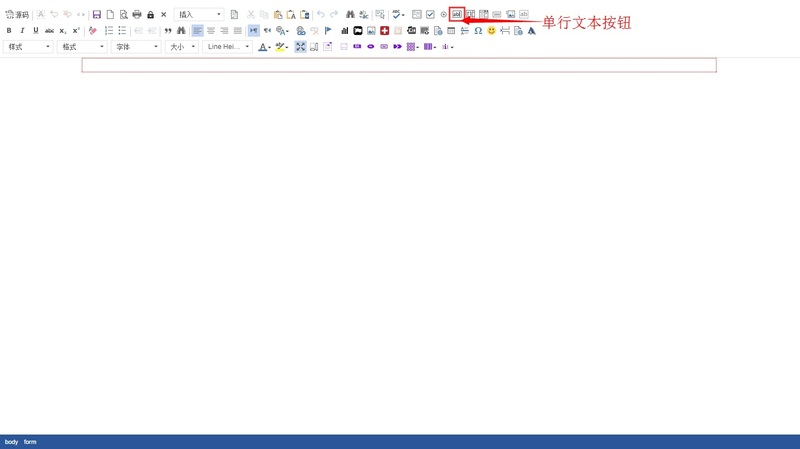Click the anchor flag icon

coord(328,31)
